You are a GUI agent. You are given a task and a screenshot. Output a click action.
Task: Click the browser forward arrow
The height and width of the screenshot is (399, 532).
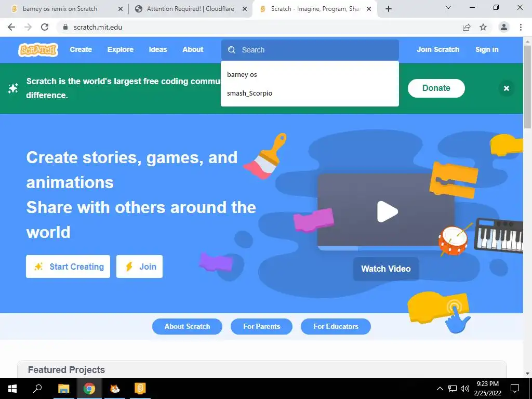coord(28,27)
